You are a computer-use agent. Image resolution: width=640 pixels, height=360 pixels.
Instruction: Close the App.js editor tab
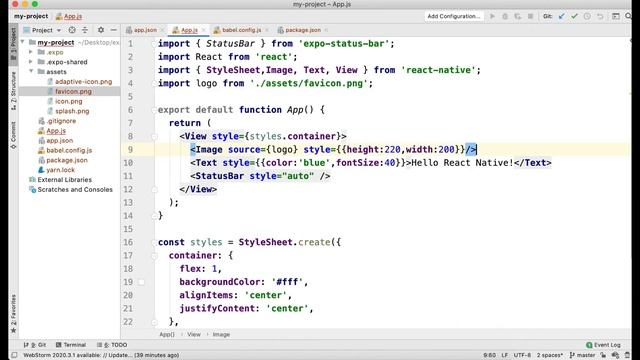[203, 30]
